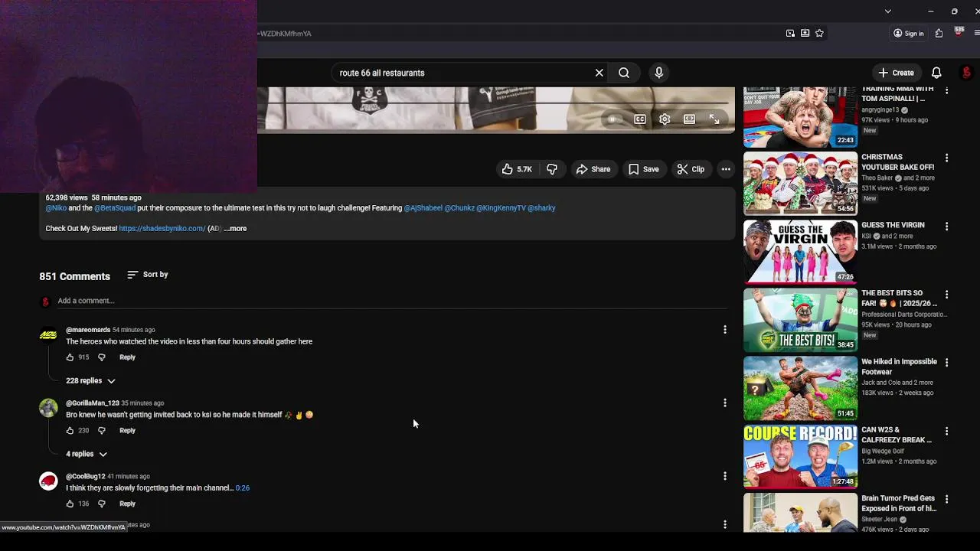Open options menu for @mareomards comment

pyautogui.click(x=725, y=330)
